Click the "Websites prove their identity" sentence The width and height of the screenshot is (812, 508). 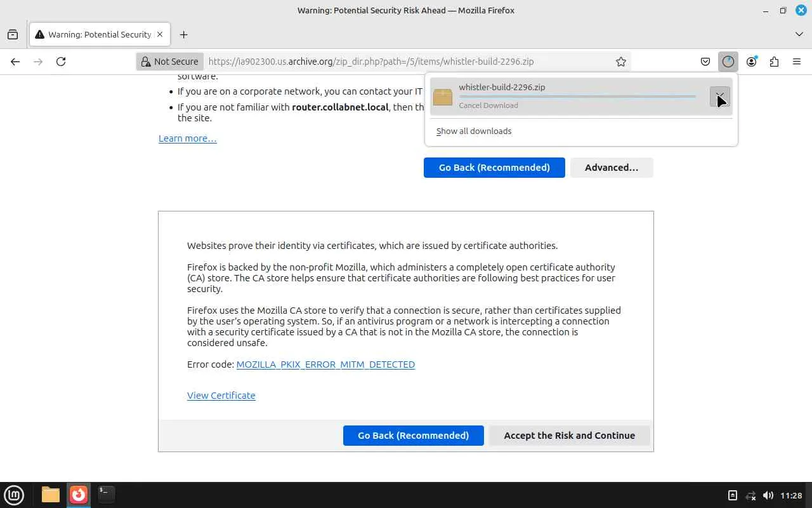372,246
